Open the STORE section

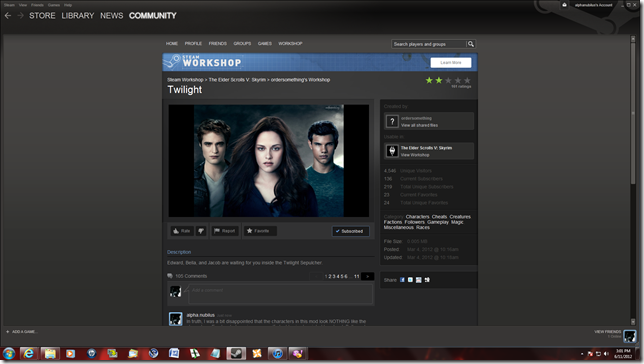coord(42,16)
